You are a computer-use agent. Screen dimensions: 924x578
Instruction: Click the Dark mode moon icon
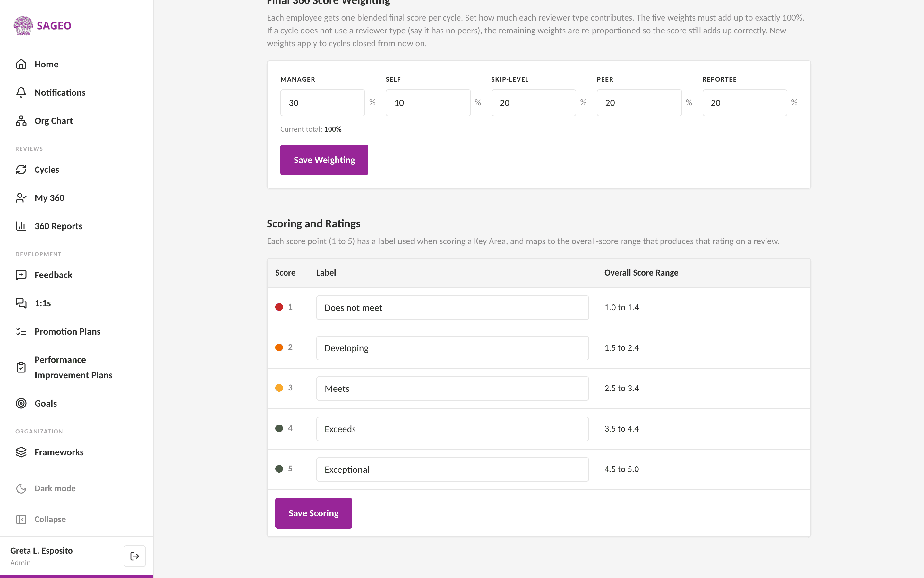click(x=21, y=488)
